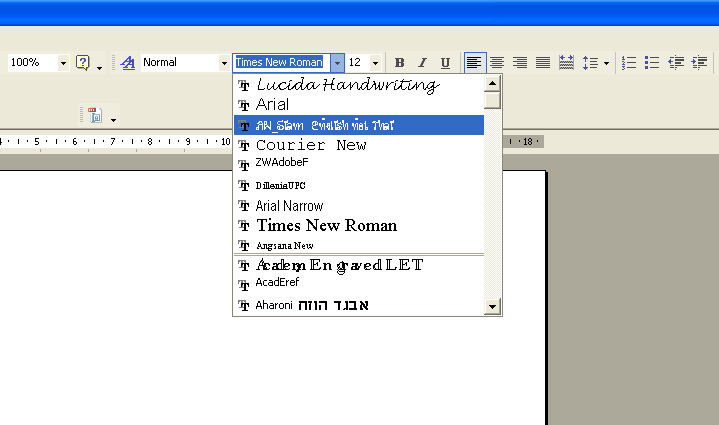Pick Angsana New font

tap(359, 245)
